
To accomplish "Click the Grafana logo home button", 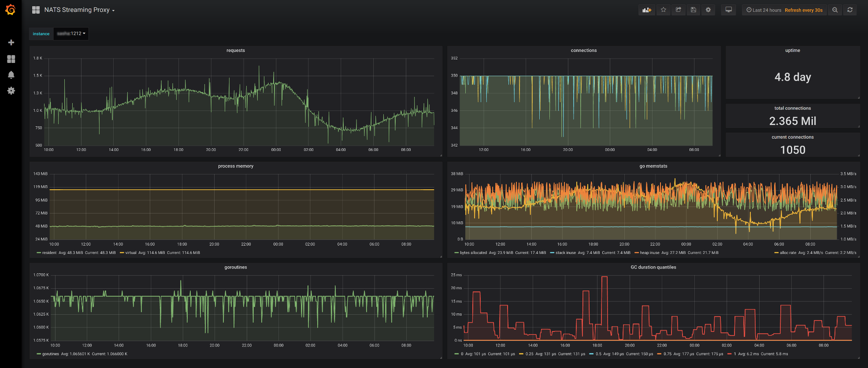I will [x=11, y=10].
